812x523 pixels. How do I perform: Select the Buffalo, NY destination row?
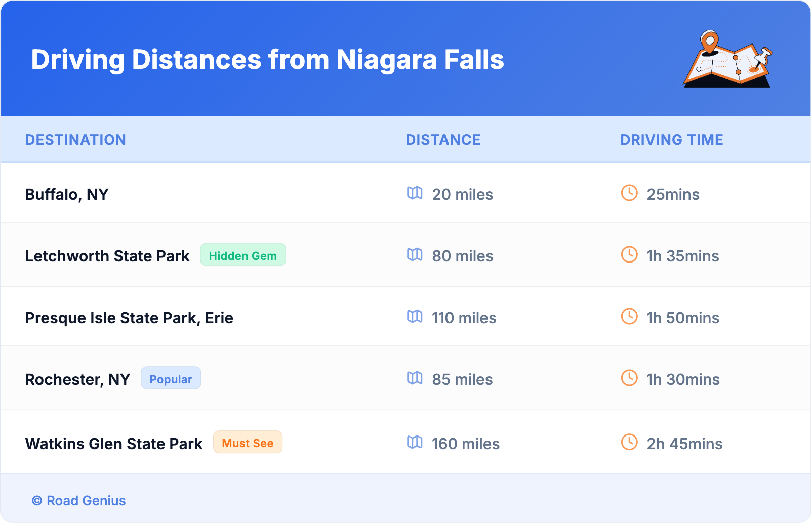click(x=67, y=194)
